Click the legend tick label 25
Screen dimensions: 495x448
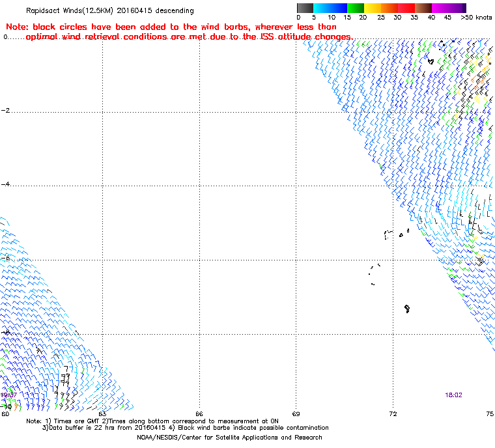(381, 18)
